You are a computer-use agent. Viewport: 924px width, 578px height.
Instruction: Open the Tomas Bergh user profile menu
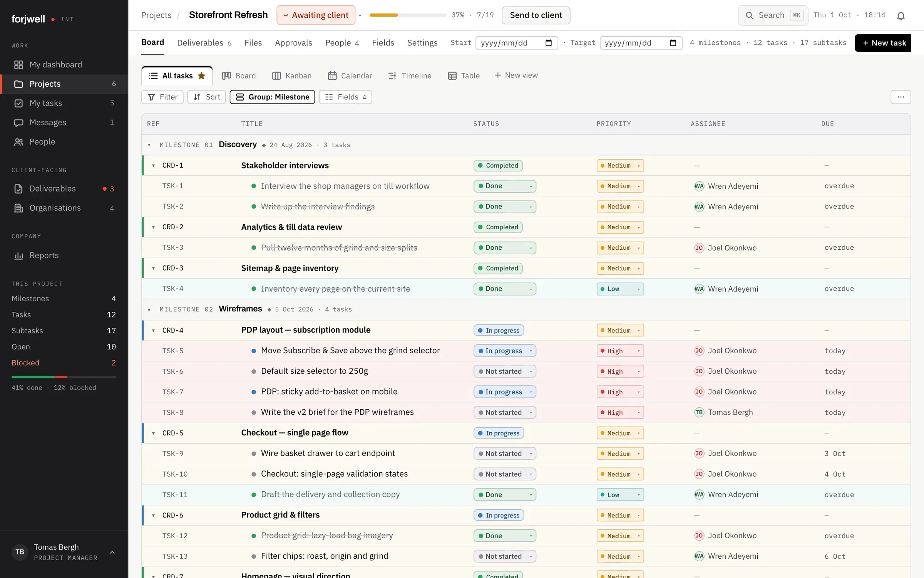(64, 552)
